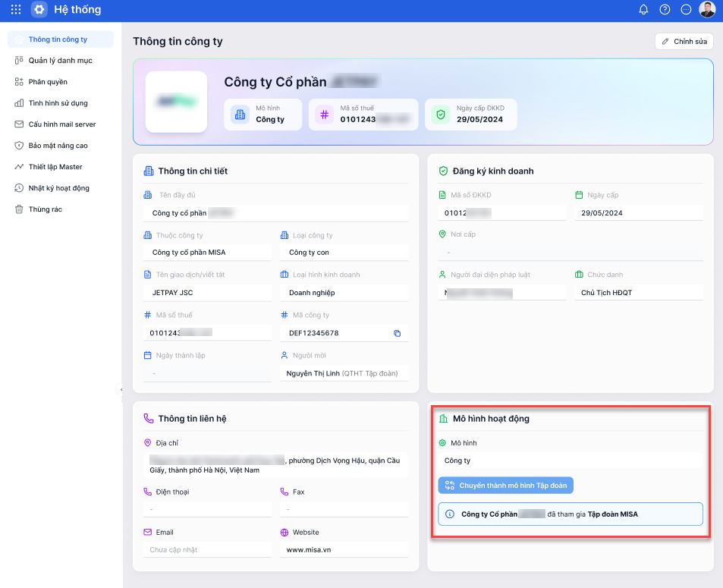Open the help question mark icon
Image resolution: width=723 pixels, height=588 pixels.
[x=665, y=10]
